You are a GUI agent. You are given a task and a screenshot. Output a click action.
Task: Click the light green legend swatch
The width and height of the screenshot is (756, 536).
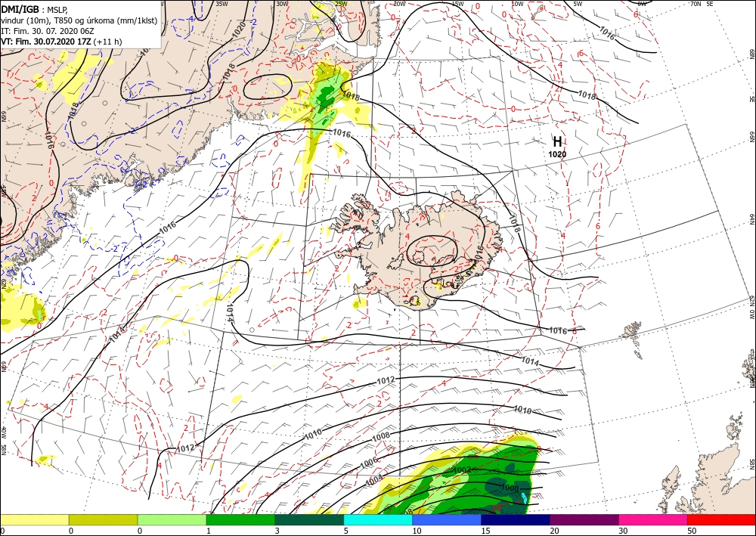coord(172,519)
